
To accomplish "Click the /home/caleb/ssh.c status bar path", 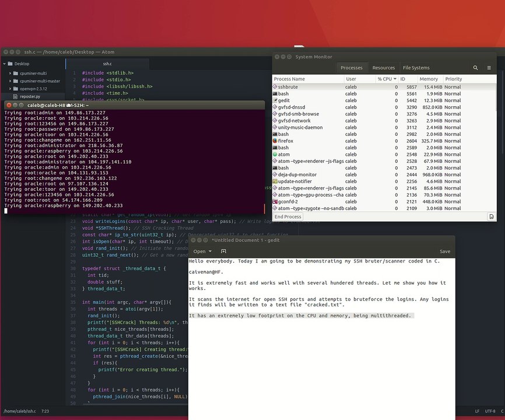I will coord(20,411).
